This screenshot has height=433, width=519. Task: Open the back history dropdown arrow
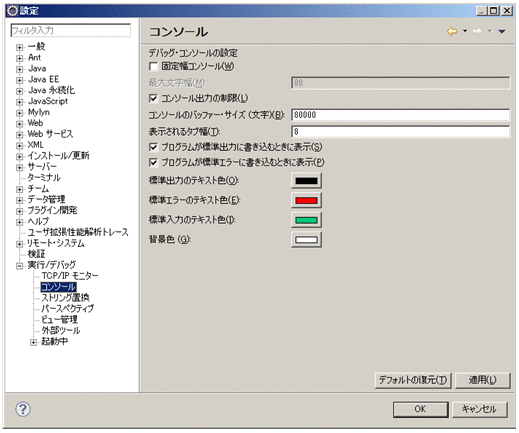pos(465,31)
